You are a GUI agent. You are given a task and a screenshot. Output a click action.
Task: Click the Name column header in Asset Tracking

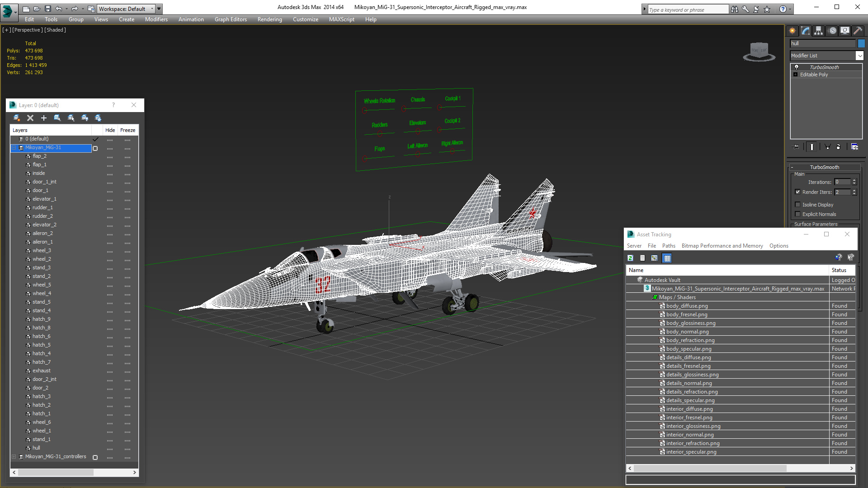pos(727,270)
